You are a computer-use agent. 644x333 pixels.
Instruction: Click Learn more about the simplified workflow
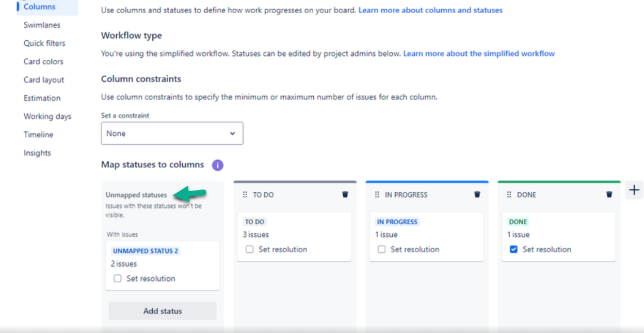pyautogui.click(x=479, y=53)
